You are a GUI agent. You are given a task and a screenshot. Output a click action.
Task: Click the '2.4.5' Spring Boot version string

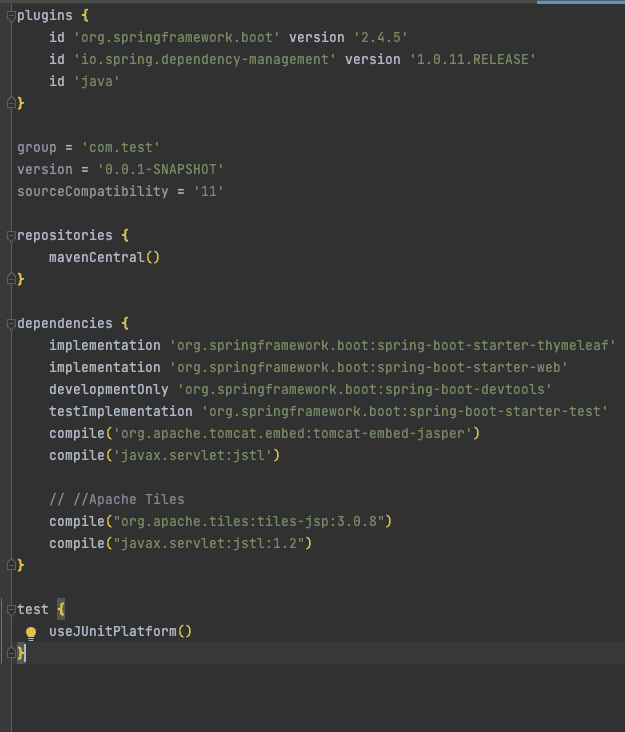(380, 37)
